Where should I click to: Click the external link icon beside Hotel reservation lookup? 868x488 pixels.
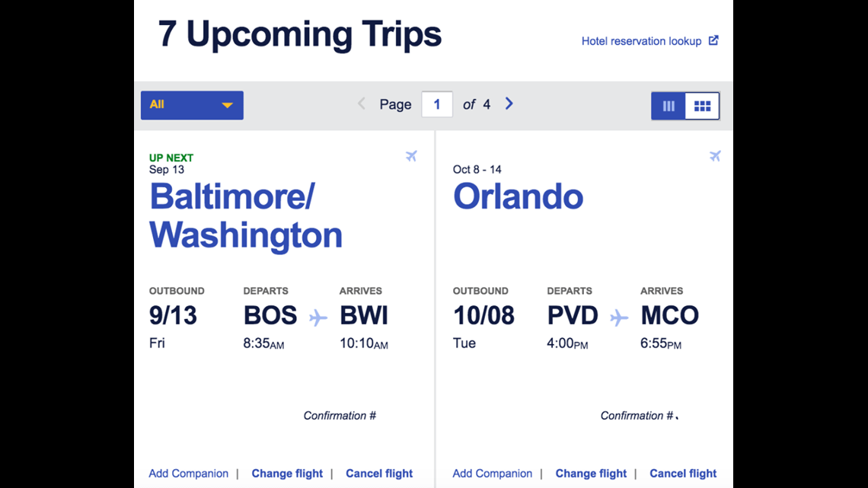(713, 40)
